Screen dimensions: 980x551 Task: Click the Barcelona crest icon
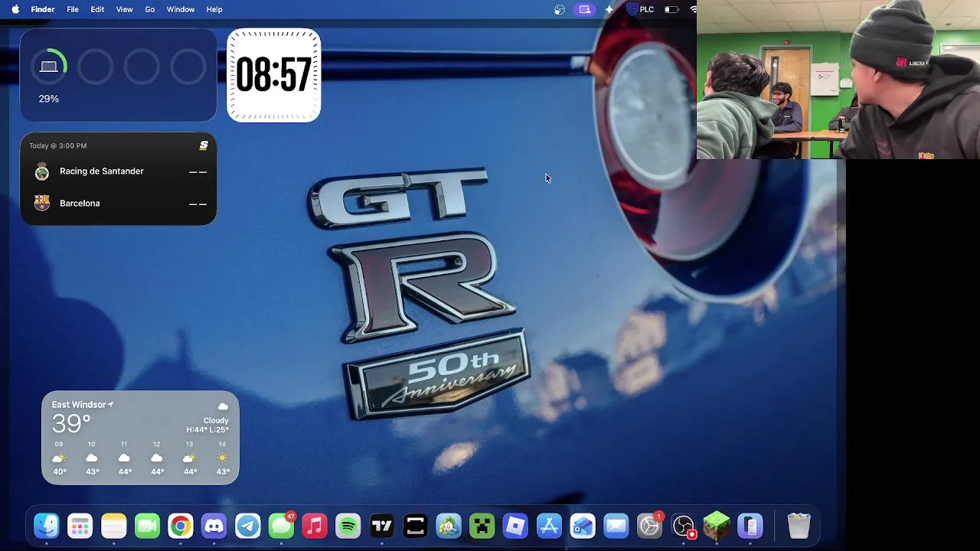click(42, 203)
